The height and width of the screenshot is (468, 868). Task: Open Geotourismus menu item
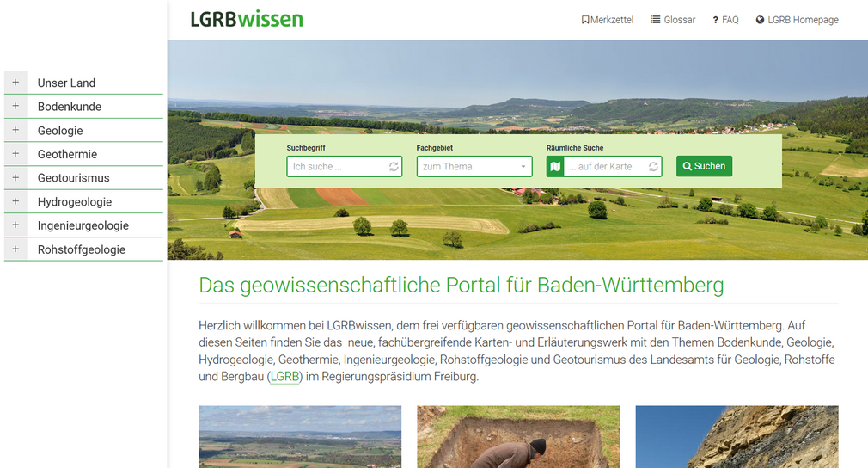[74, 178]
